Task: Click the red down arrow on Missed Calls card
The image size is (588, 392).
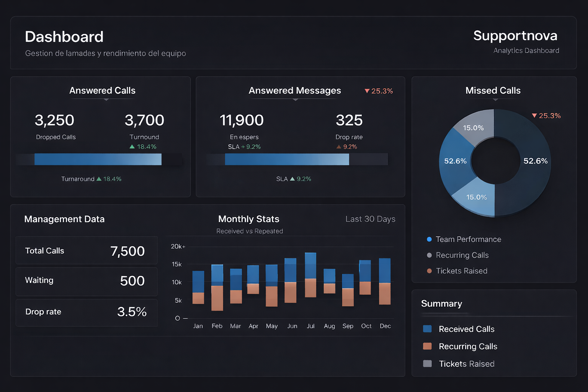Action: [534, 115]
